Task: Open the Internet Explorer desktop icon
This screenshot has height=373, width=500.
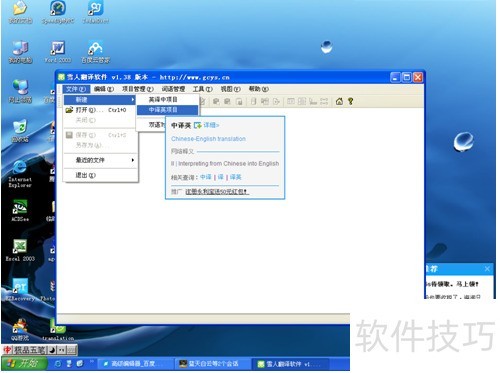Action: (x=20, y=174)
